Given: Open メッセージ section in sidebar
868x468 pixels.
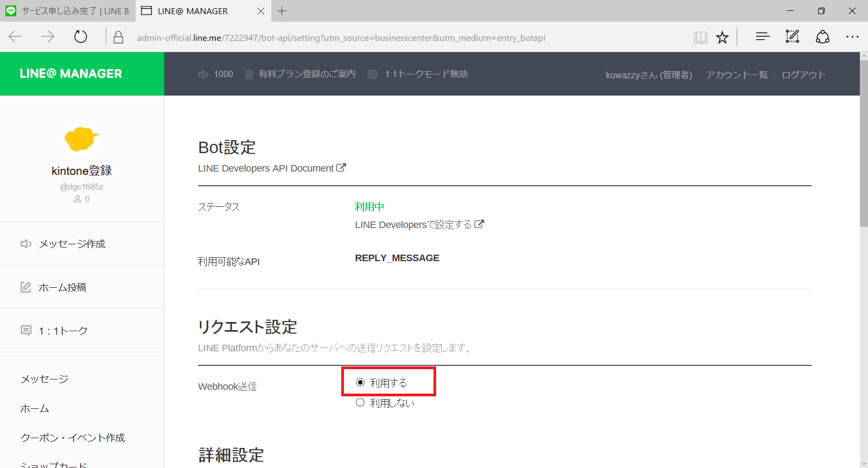Looking at the screenshot, I should pos(44,379).
